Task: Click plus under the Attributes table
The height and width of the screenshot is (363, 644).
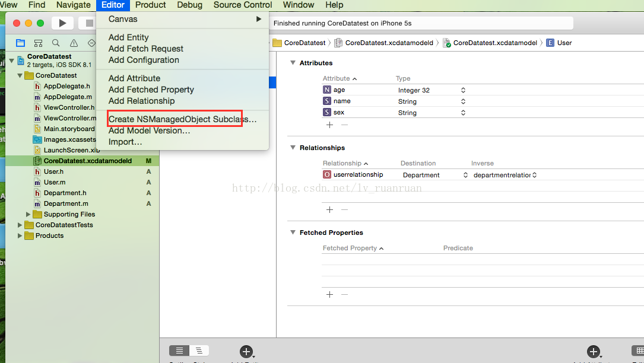Action: coord(330,125)
